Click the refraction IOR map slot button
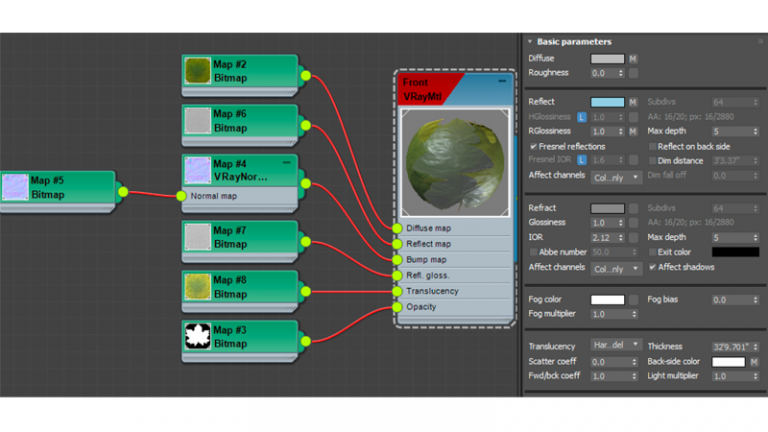 click(x=633, y=238)
